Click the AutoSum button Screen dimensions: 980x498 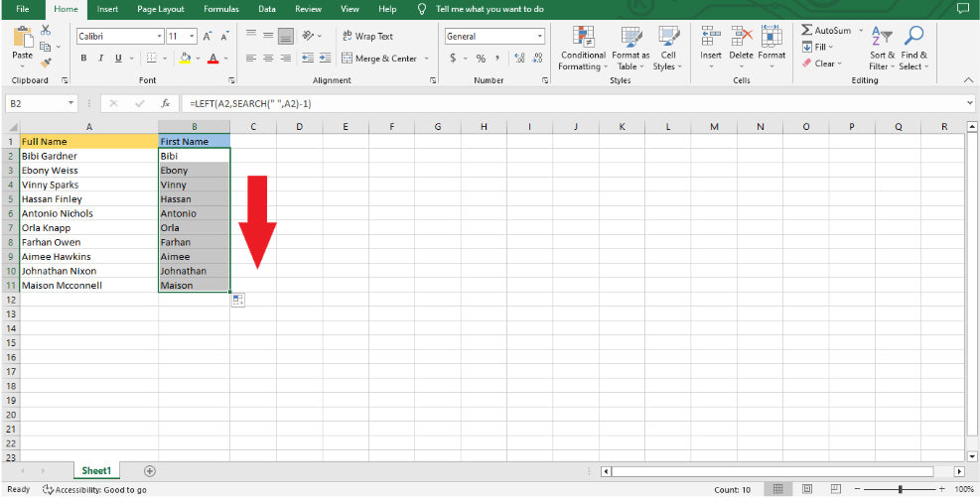[x=826, y=31]
